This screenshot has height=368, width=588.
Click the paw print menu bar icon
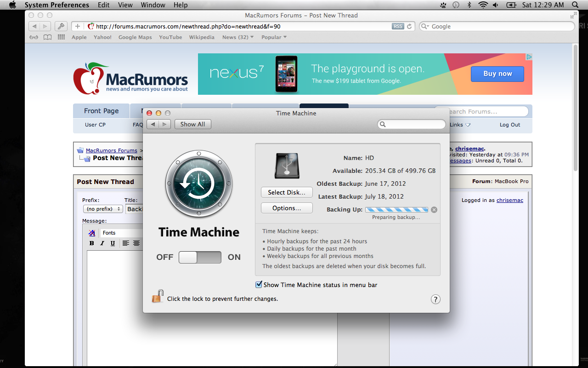(x=443, y=5)
